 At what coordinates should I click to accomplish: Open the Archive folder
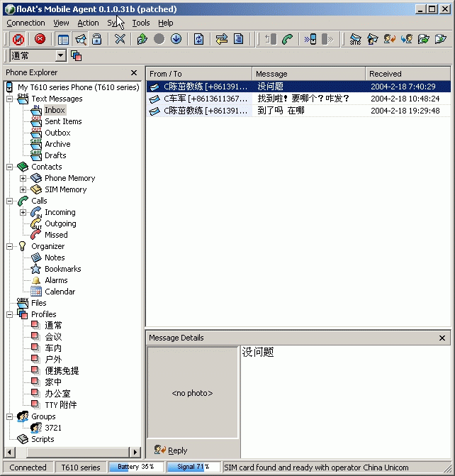(57, 144)
